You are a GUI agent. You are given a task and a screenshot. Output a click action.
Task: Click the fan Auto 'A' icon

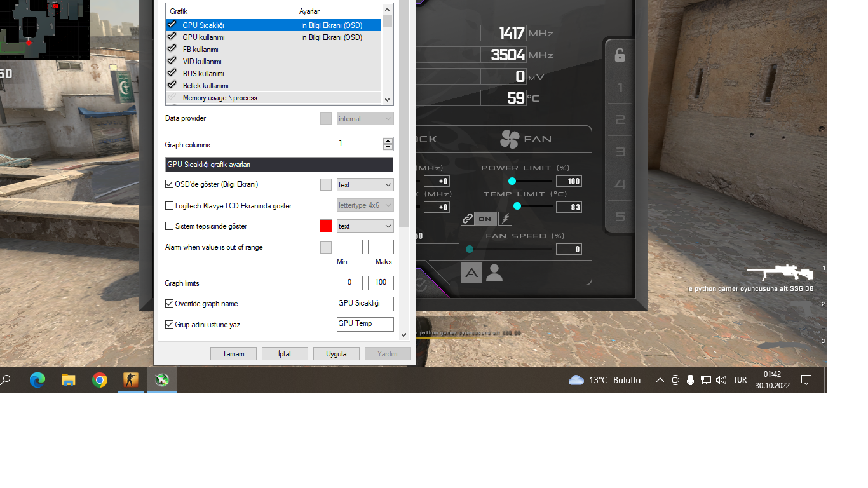coord(471,273)
